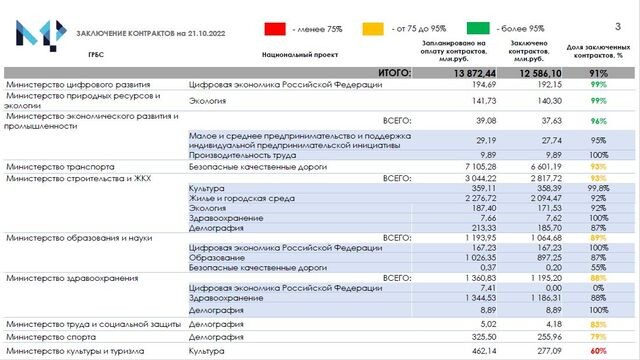Screen dimensions: 640x360
Task: Click "Министерство труда и социальной защиты"
Action: click(93, 324)
